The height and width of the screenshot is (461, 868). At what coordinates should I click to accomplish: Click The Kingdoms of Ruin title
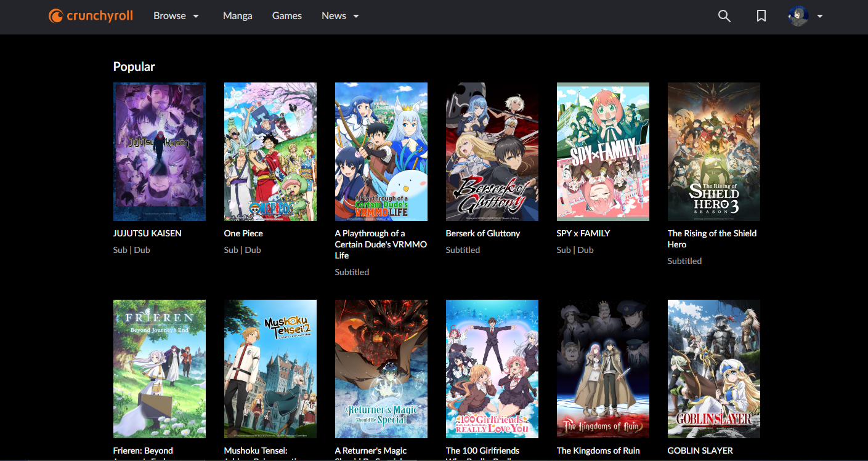(x=598, y=451)
